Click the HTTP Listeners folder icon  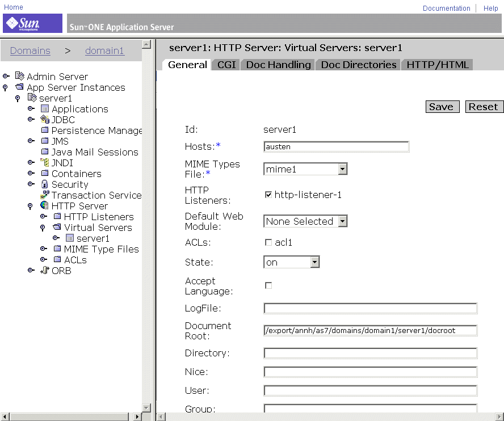tap(57, 216)
